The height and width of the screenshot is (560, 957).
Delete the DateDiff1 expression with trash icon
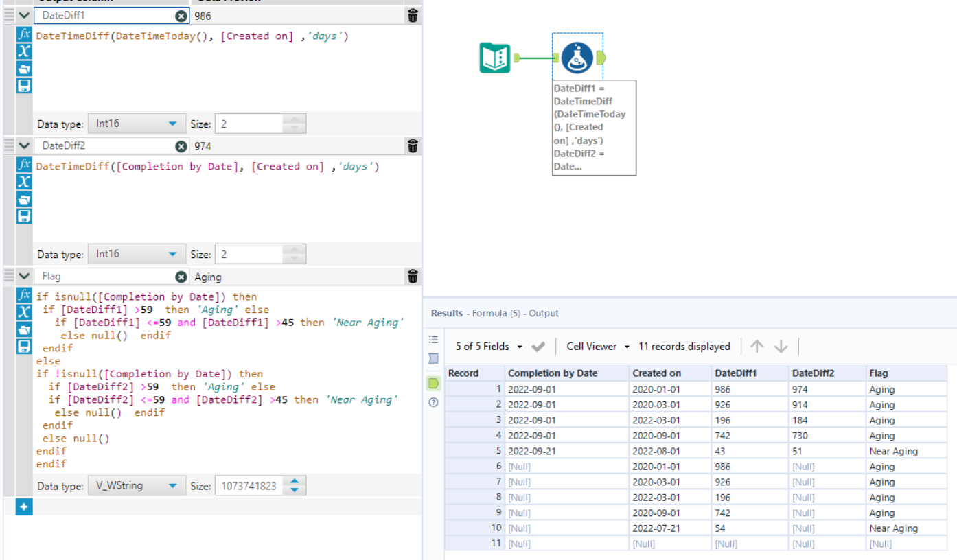413,16
